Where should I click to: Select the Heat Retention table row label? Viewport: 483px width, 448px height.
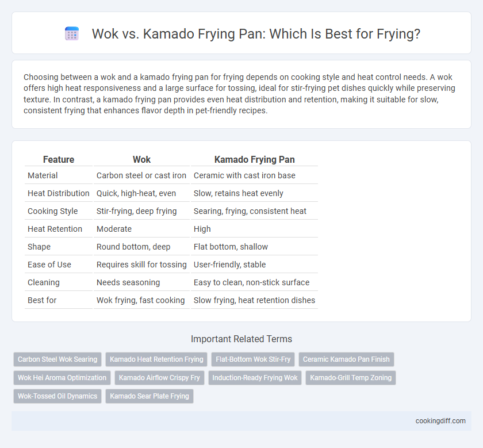pos(55,229)
